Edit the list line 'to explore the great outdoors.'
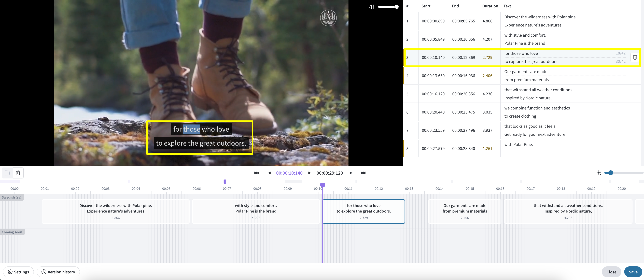The image size is (644, 280). 531,62
